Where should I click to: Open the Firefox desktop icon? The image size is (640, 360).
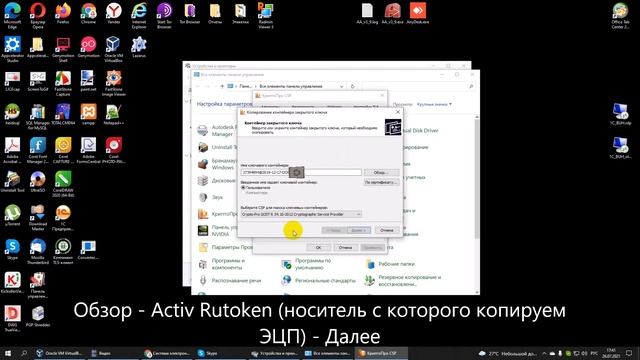pos(63,13)
